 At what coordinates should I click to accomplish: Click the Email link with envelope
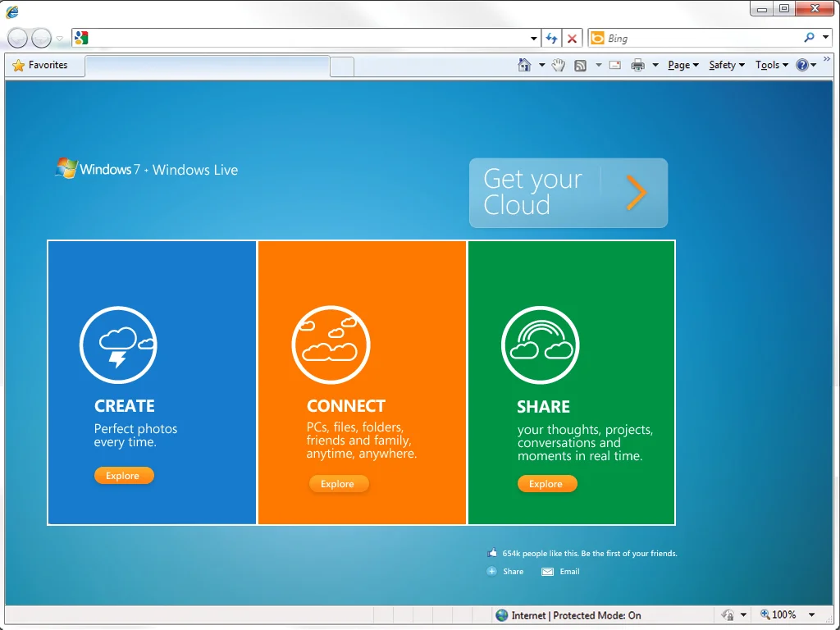(560, 572)
